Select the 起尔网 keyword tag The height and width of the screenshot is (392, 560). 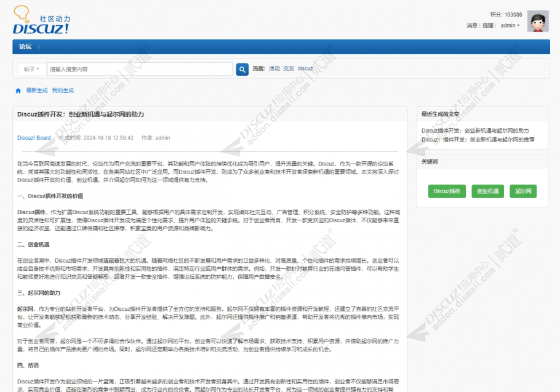[x=523, y=191]
